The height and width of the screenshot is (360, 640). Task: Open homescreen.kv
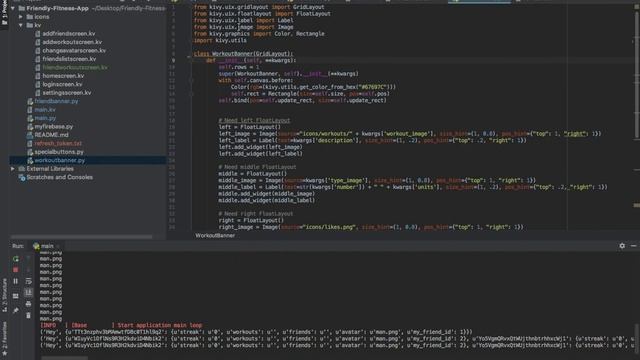pyautogui.click(x=63, y=76)
